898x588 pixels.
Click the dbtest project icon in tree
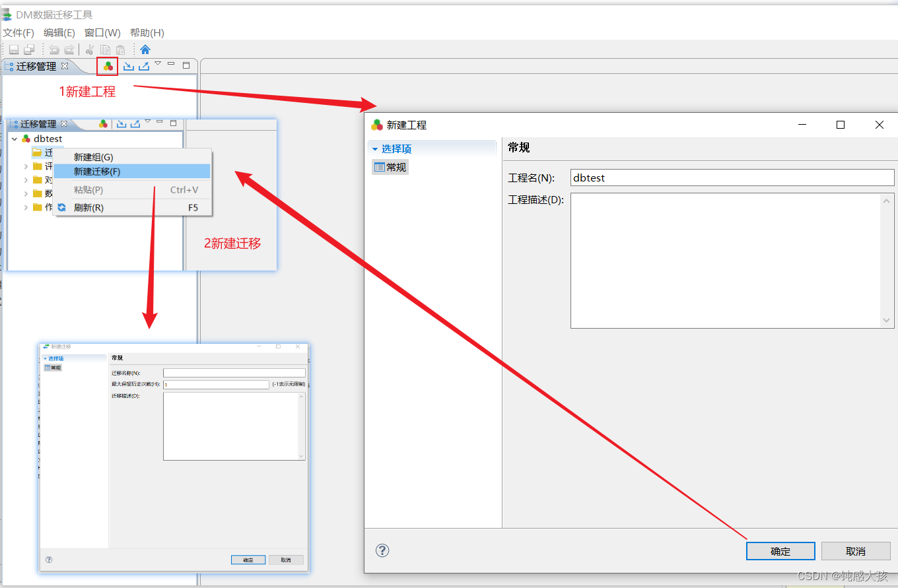(x=26, y=139)
